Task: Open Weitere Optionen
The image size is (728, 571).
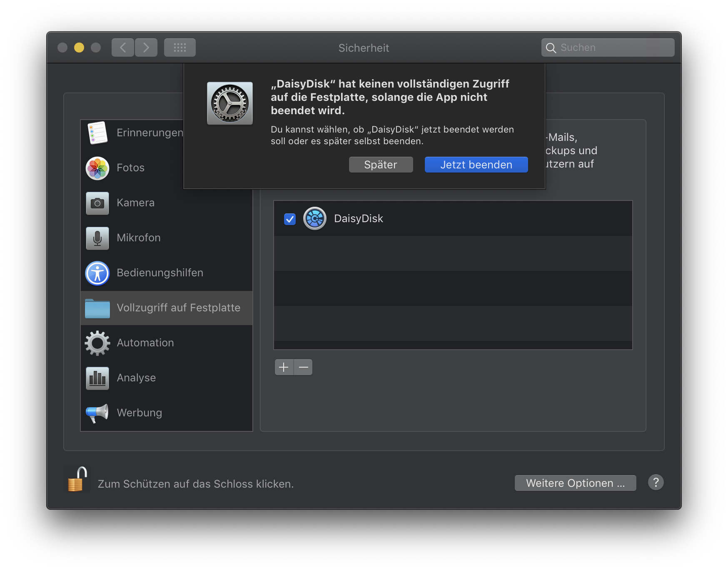Action: 575,483
